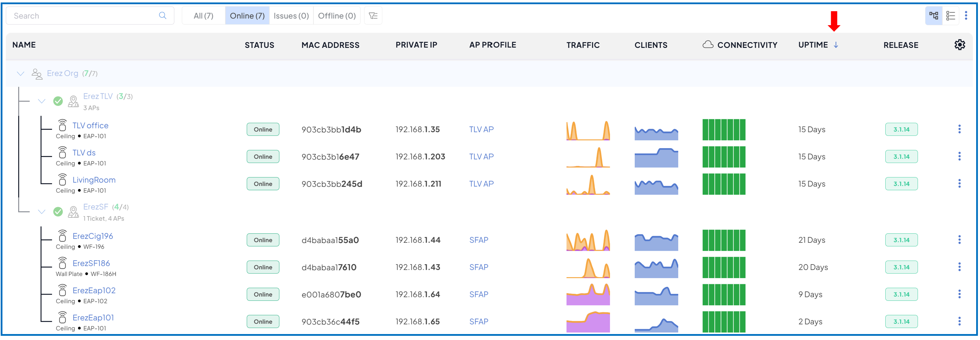Collapse the Erez Org group
This screenshot has height=340, width=980.
[x=21, y=73]
